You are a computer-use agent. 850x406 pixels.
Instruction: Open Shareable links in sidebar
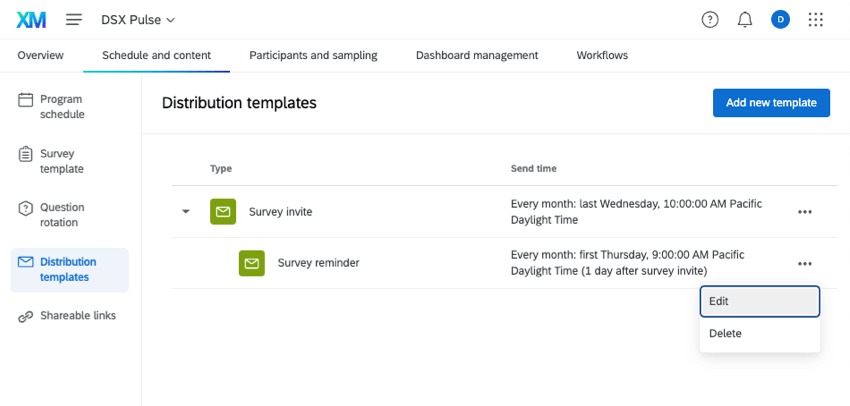[77, 316]
